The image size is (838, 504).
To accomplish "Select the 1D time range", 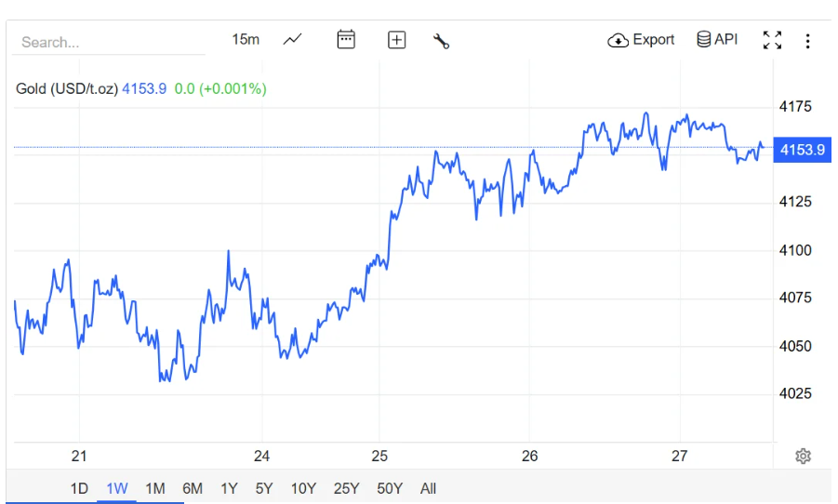I will 79,488.
